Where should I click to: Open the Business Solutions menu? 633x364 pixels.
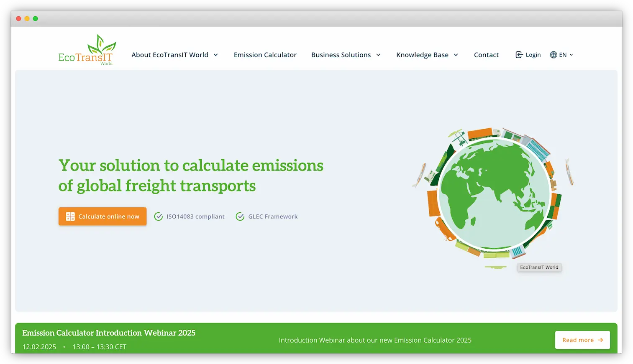341,55
